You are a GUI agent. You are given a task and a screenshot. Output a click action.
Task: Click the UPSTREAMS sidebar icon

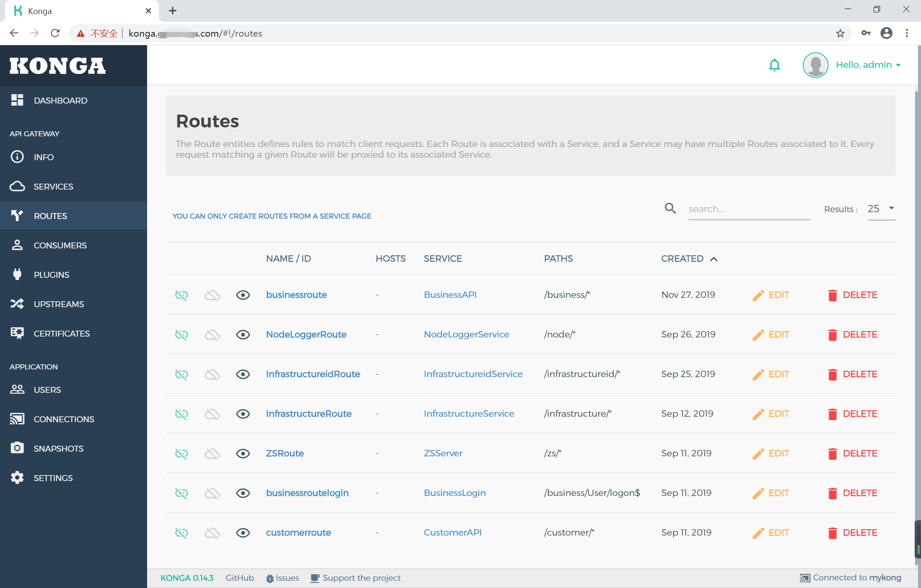(17, 304)
